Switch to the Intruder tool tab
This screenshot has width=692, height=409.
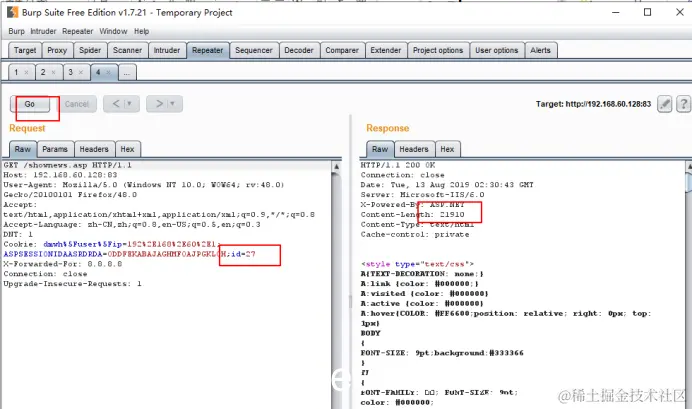[167, 50]
